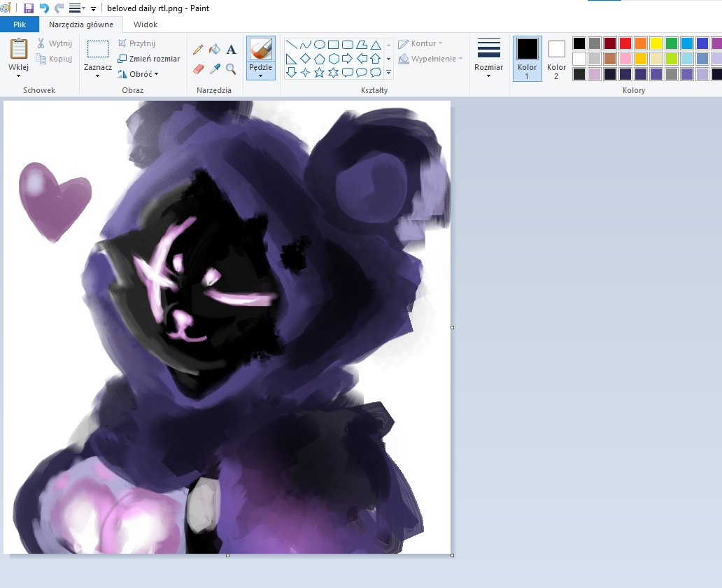Open the Kontur outline dropdown
722x588 pixels.
[420, 43]
